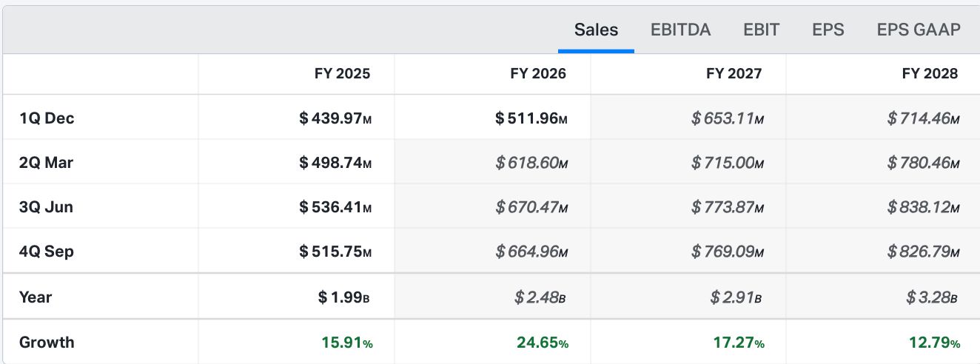Image resolution: width=980 pixels, height=364 pixels.
Task: Click the Year row label
Action: click(36, 297)
